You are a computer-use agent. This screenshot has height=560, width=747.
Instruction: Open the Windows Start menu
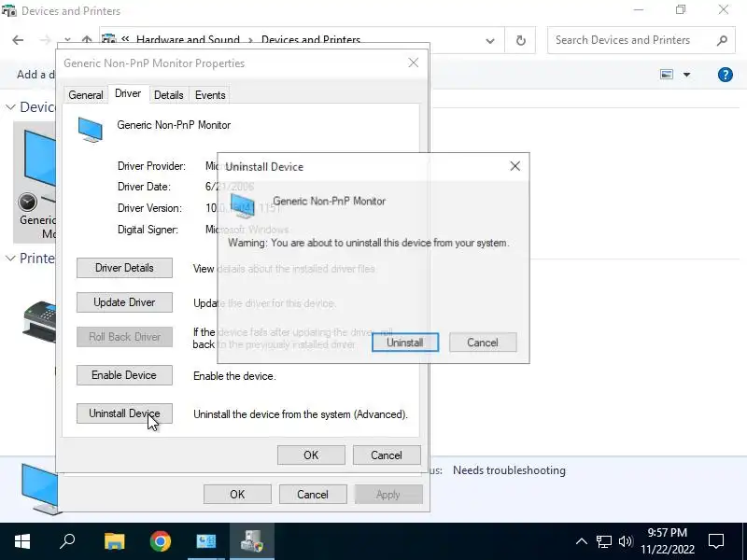pos(21,541)
